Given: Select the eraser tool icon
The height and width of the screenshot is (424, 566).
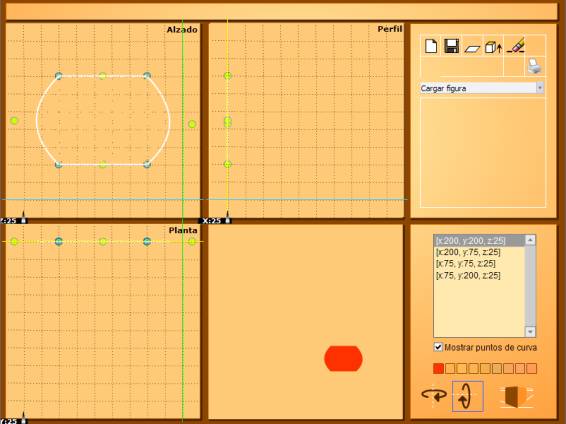Looking at the screenshot, I should [x=515, y=45].
